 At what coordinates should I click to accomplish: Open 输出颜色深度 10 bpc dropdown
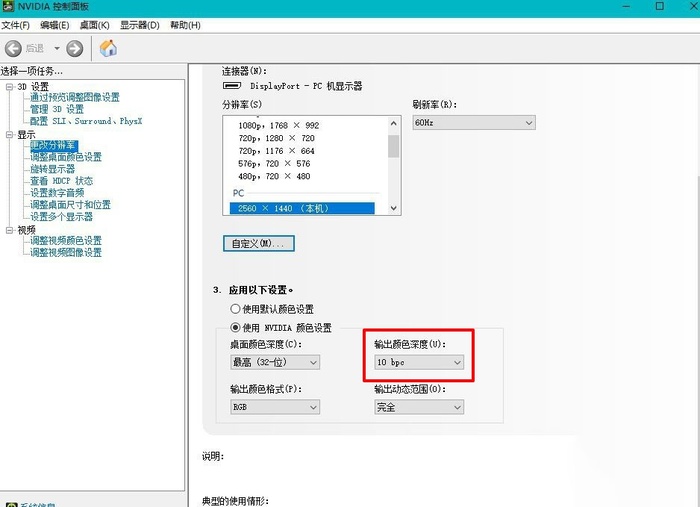click(x=418, y=362)
